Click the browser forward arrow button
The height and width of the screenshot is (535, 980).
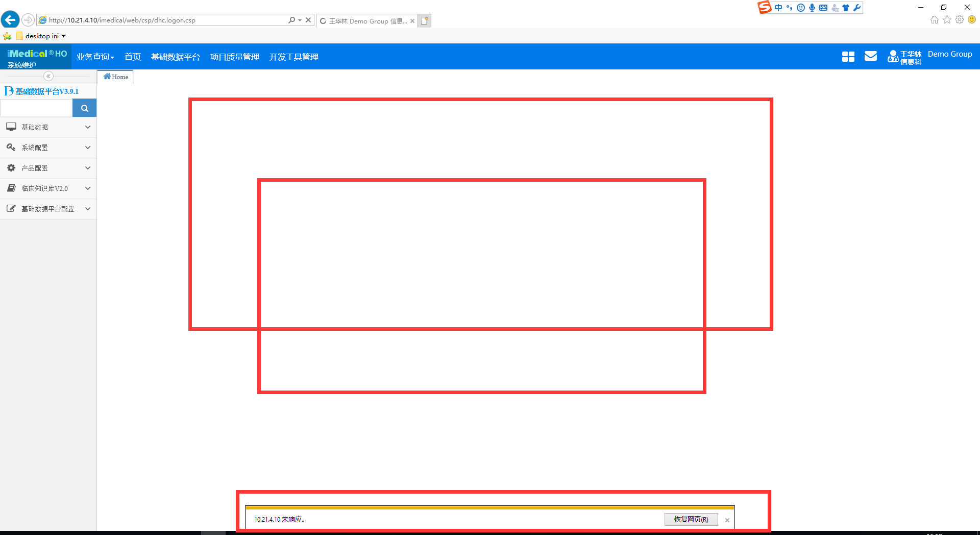[28, 20]
